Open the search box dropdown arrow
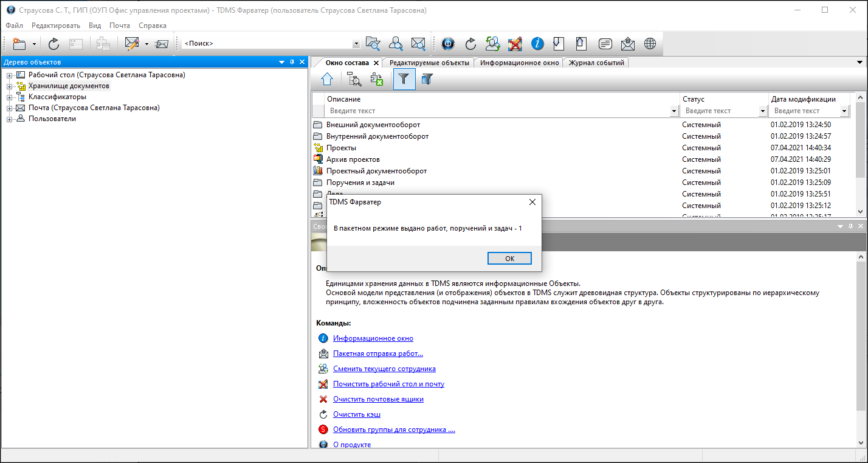 pos(356,44)
